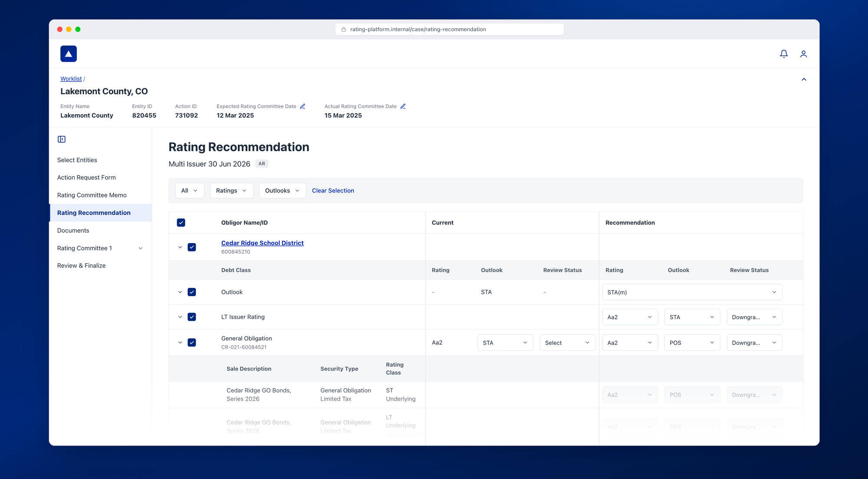This screenshot has height=479, width=868.
Task: Open the Ratings filter dropdown
Action: point(231,191)
